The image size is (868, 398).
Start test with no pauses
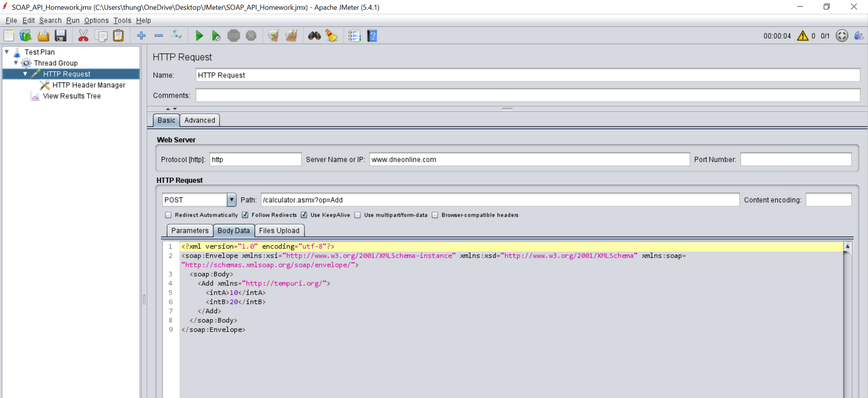[x=216, y=36]
